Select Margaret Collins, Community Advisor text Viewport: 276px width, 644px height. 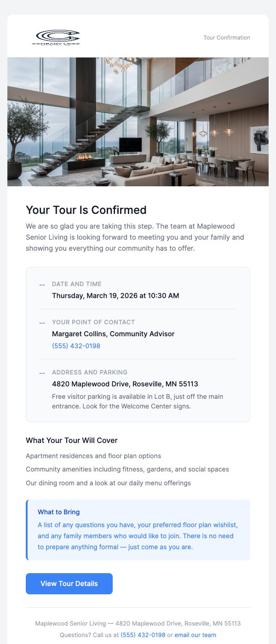coord(113,333)
